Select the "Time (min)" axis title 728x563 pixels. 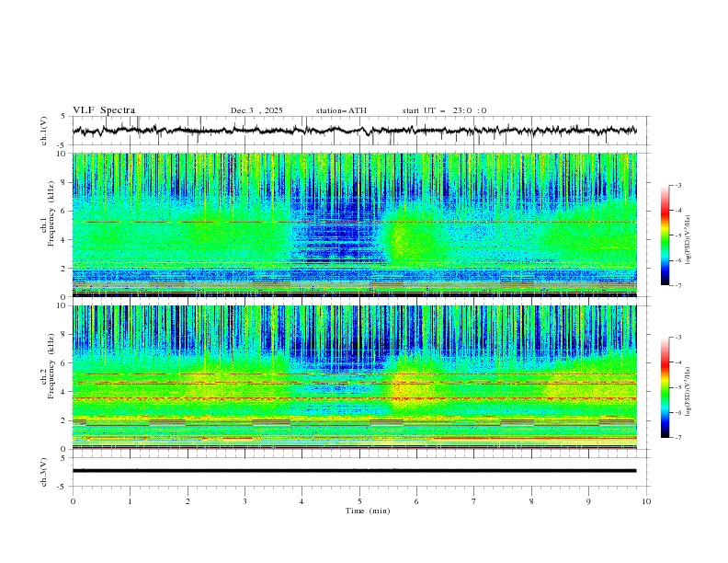(x=368, y=511)
